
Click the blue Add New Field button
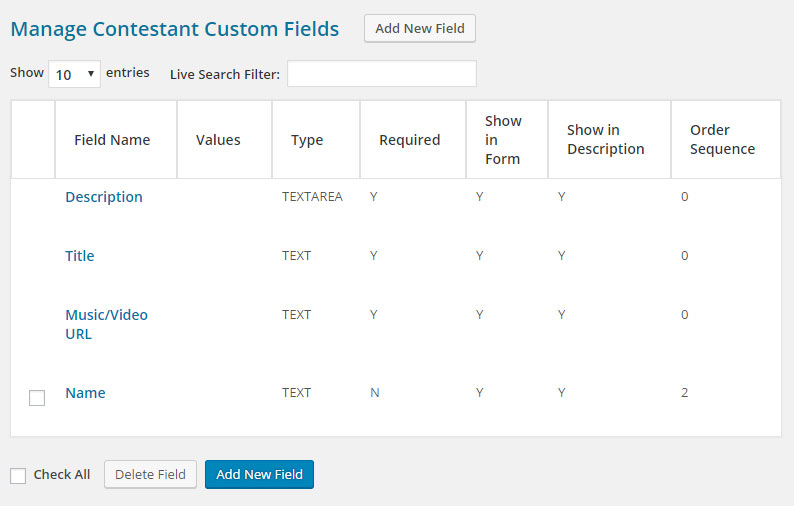pos(259,474)
